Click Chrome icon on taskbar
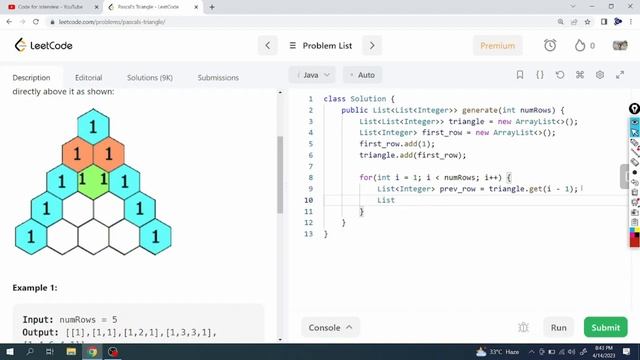The image size is (640, 360). coord(92,351)
